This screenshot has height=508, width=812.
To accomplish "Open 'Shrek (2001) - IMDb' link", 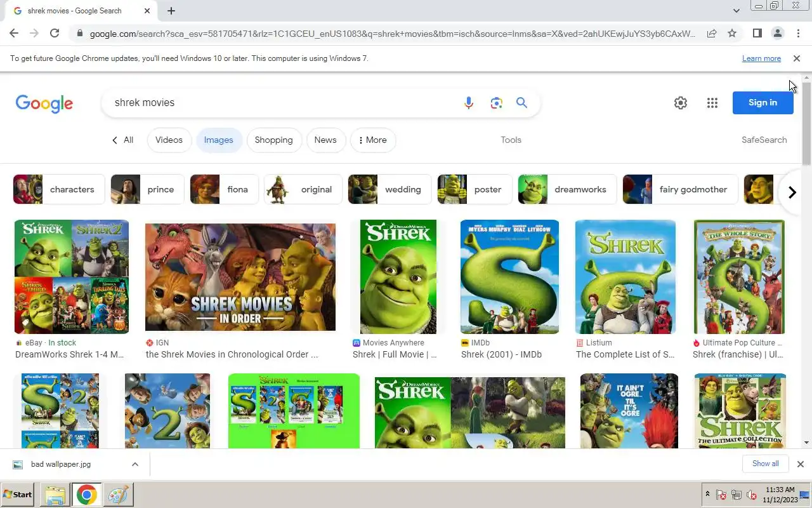I will pyautogui.click(x=501, y=355).
